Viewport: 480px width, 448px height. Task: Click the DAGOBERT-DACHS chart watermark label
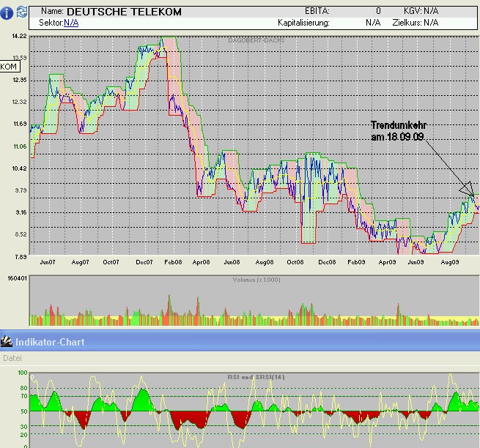[256, 40]
